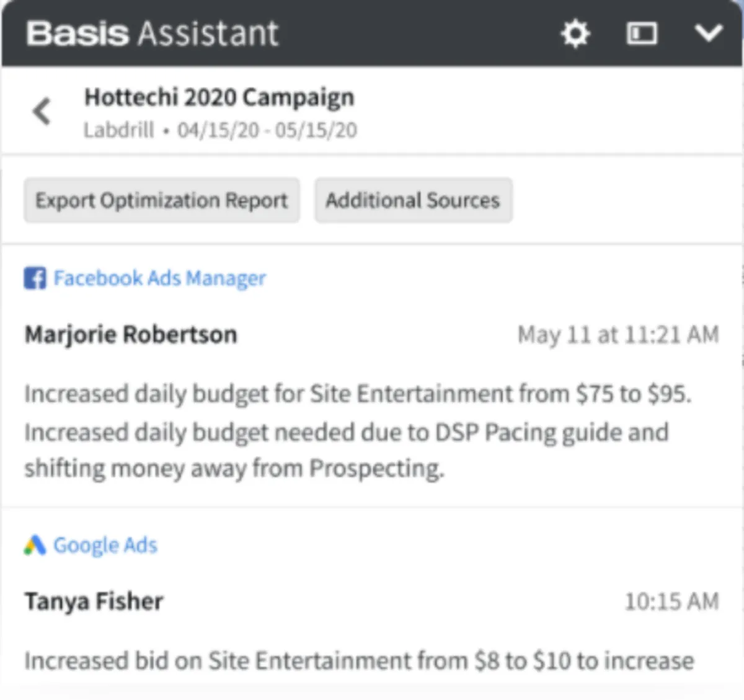This screenshot has height=700, width=744.
Task: Go back with the left arrow
Action: click(x=42, y=112)
